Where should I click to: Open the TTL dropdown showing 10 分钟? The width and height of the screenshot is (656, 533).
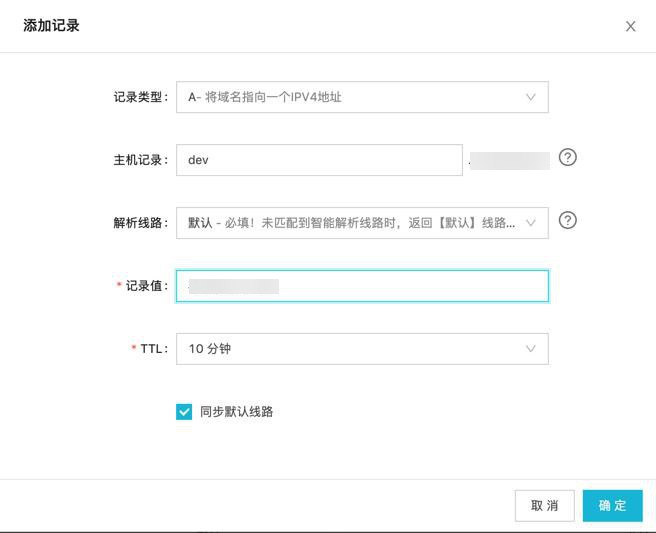(352, 349)
